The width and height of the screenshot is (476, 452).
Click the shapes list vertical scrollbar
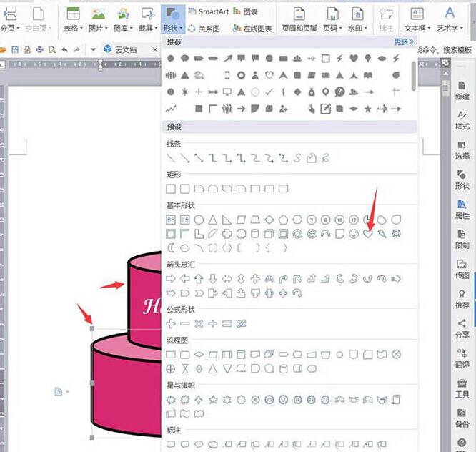[x=414, y=75]
